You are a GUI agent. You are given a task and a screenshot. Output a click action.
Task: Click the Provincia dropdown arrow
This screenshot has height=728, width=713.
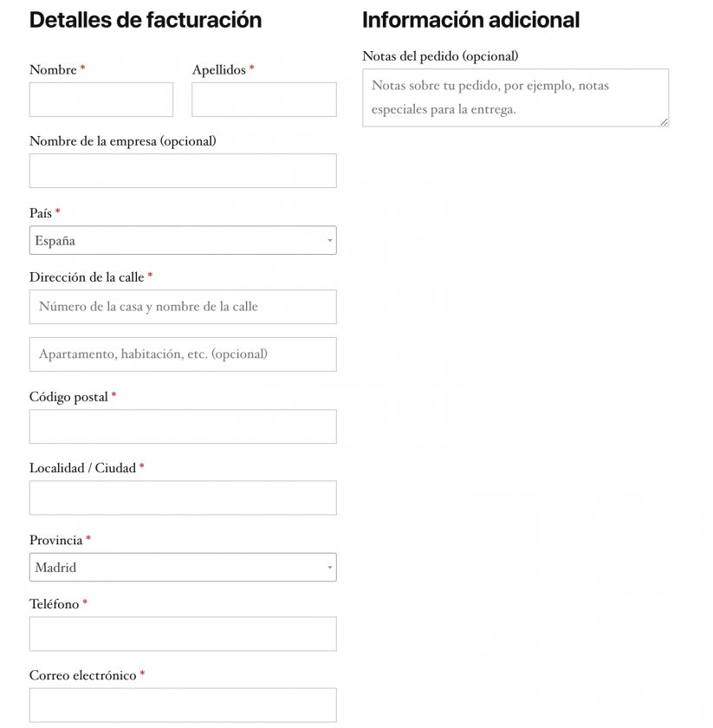click(x=329, y=568)
